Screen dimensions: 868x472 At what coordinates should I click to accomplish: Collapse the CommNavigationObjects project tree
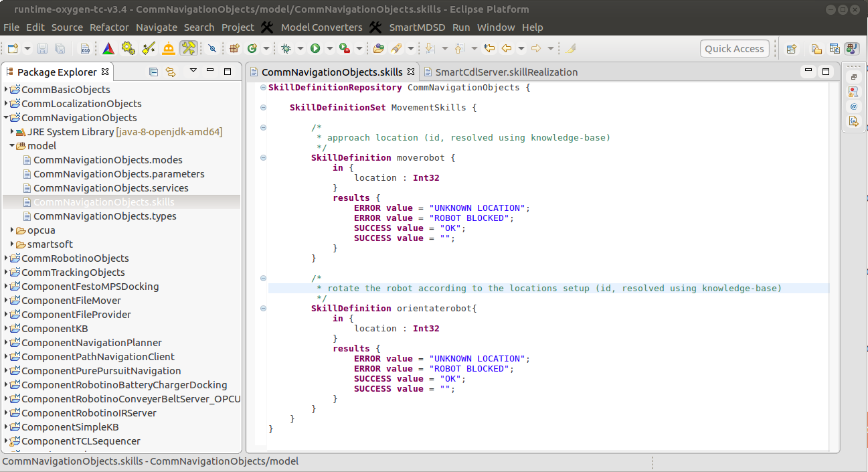(x=7, y=118)
